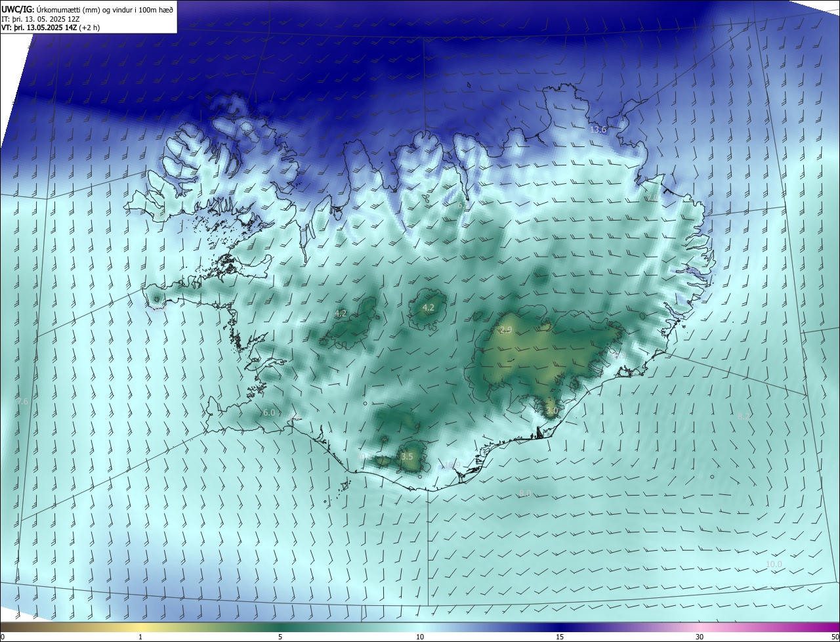Image resolution: width=840 pixels, height=642 pixels.
Task: Click the 4.2 label inside the round central glacier outline
Action: 429,307
